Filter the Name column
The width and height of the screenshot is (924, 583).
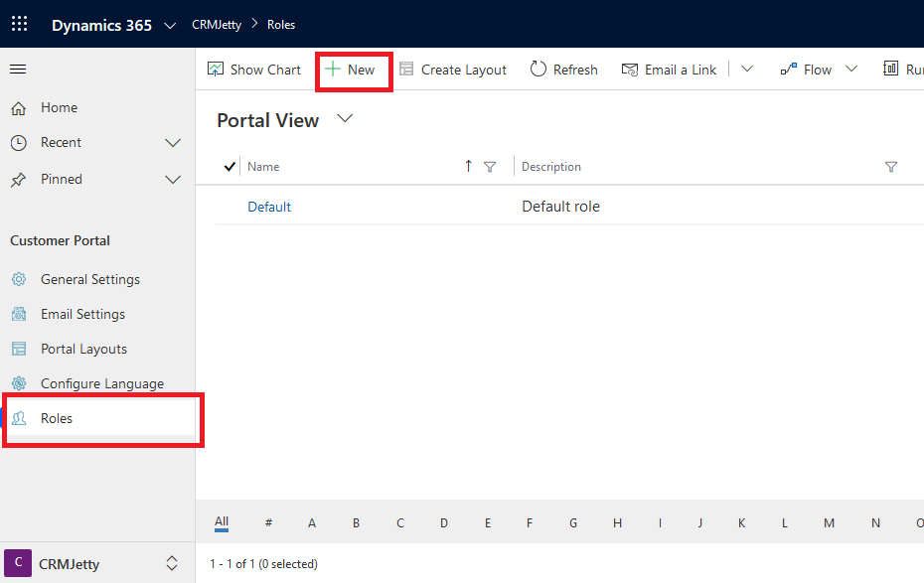point(490,167)
